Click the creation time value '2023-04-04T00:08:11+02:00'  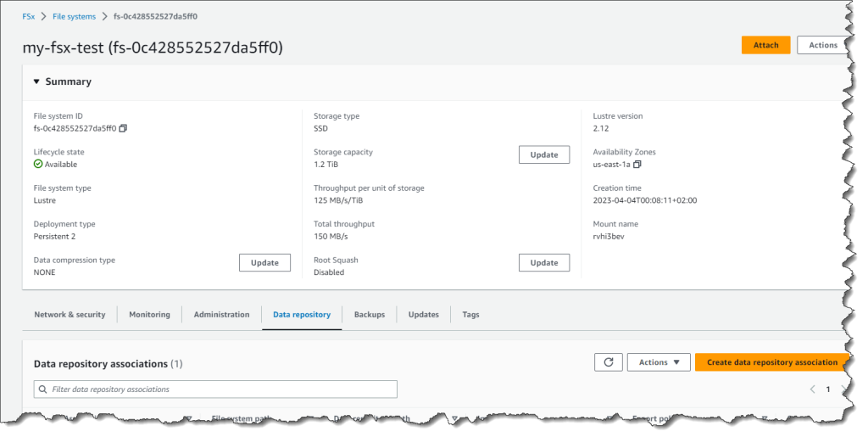645,200
